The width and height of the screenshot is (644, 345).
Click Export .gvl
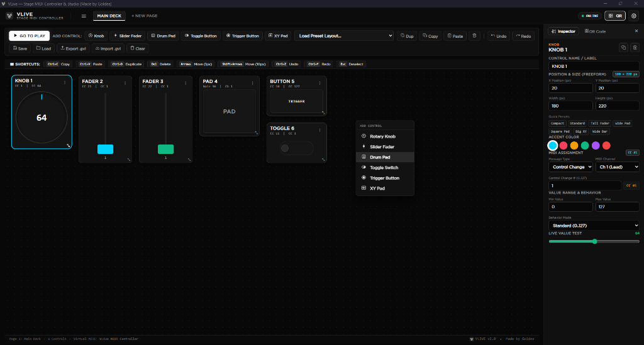point(73,48)
